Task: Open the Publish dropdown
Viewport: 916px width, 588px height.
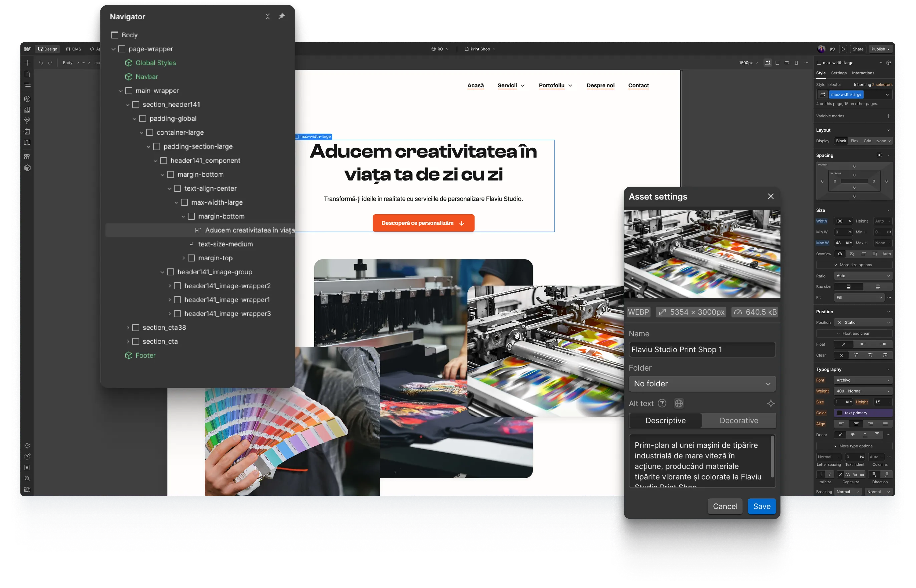Action: [x=880, y=49]
